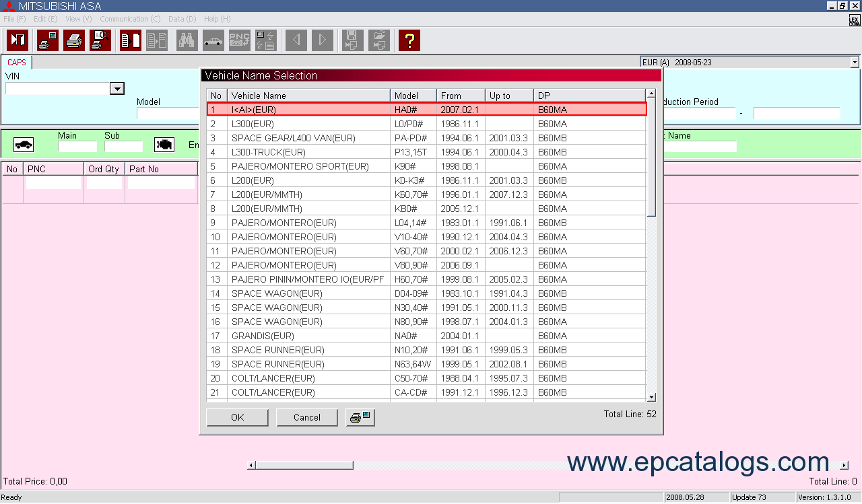The height and width of the screenshot is (504, 862).
Task: Focus the Main group input field
Action: click(x=77, y=147)
